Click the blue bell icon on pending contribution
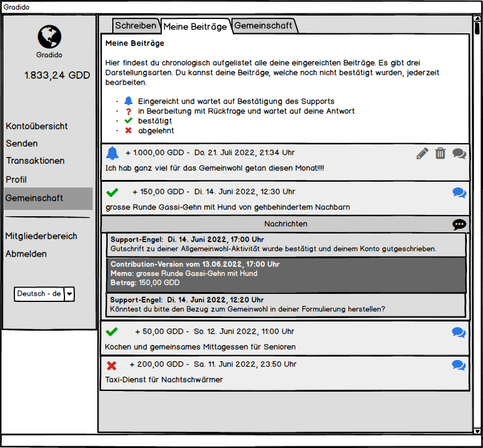The image size is (483, 448). [x=112, y=154]
